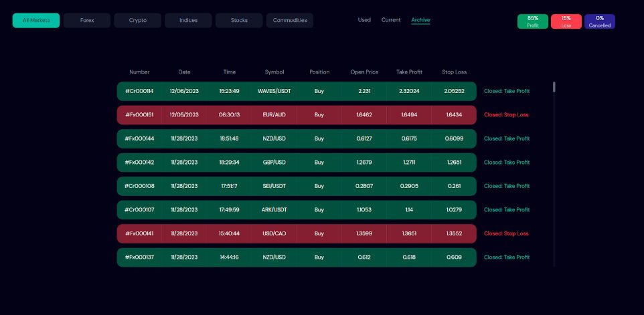Viewport: 644px width, 315px height.
Task: View the Used signals list
Action: point(364,20)
